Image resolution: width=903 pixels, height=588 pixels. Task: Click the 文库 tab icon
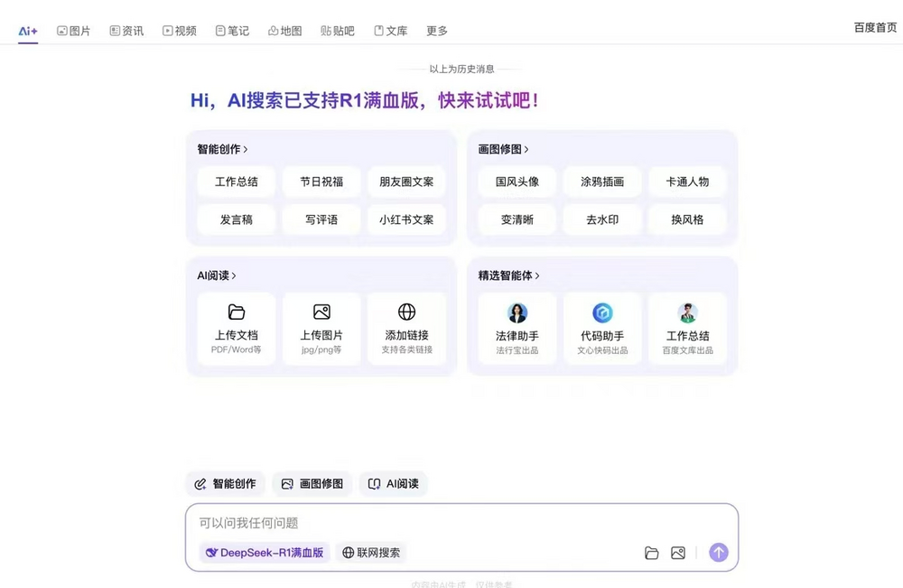pyautogui.click(x=378, y=31)
